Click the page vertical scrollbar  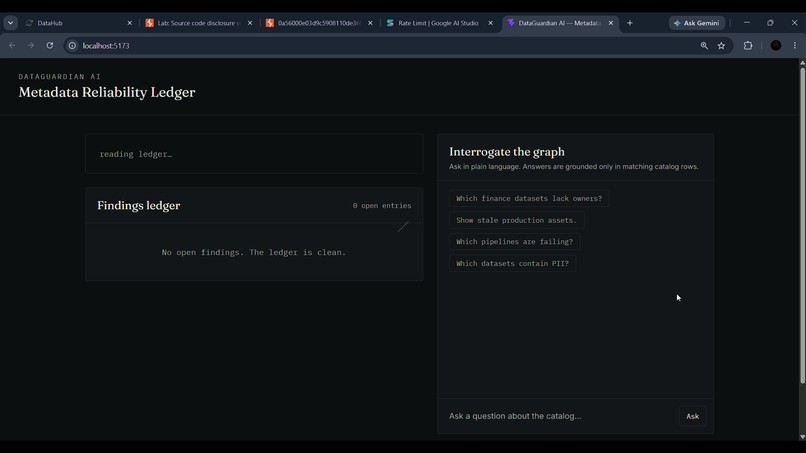pos(802,225)
